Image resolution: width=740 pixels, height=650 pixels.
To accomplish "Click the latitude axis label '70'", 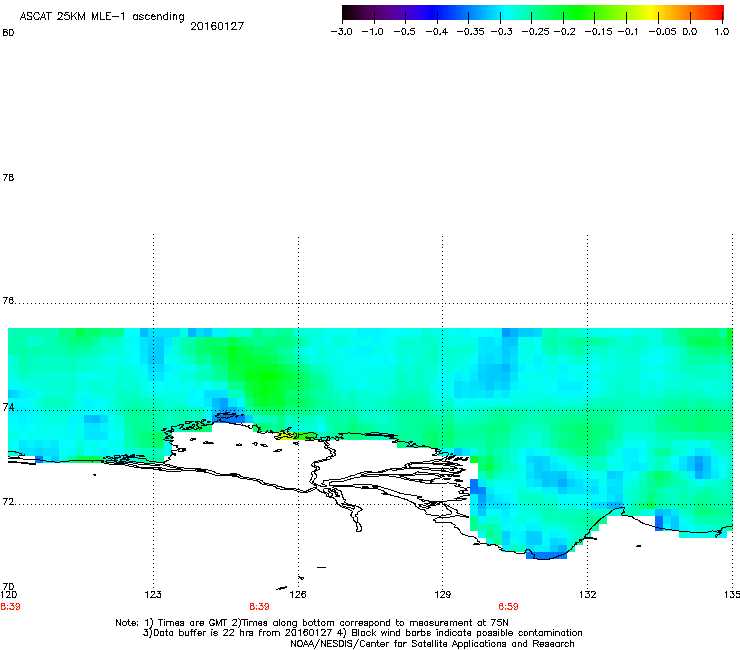I will tap(8, 587).
